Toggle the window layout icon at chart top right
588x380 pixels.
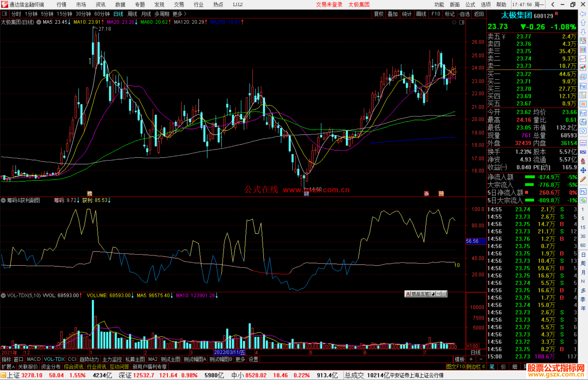(462, 22)
